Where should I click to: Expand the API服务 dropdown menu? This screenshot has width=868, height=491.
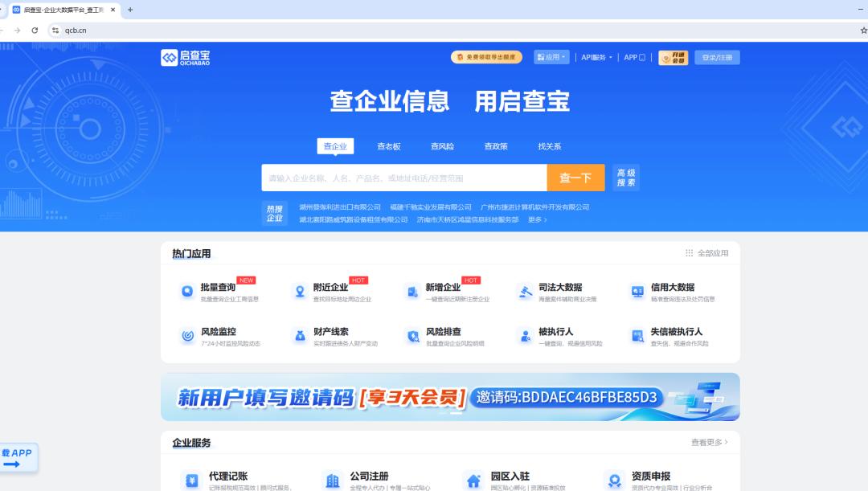tap(596, 57)
